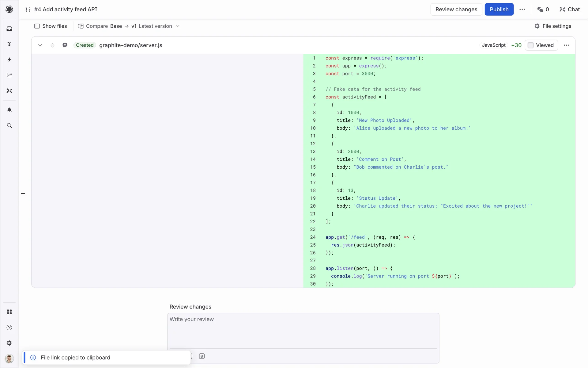Click the merge queue sidebar icon
The height and width of the screenshot is (368, 588).
tap(9, 44)
